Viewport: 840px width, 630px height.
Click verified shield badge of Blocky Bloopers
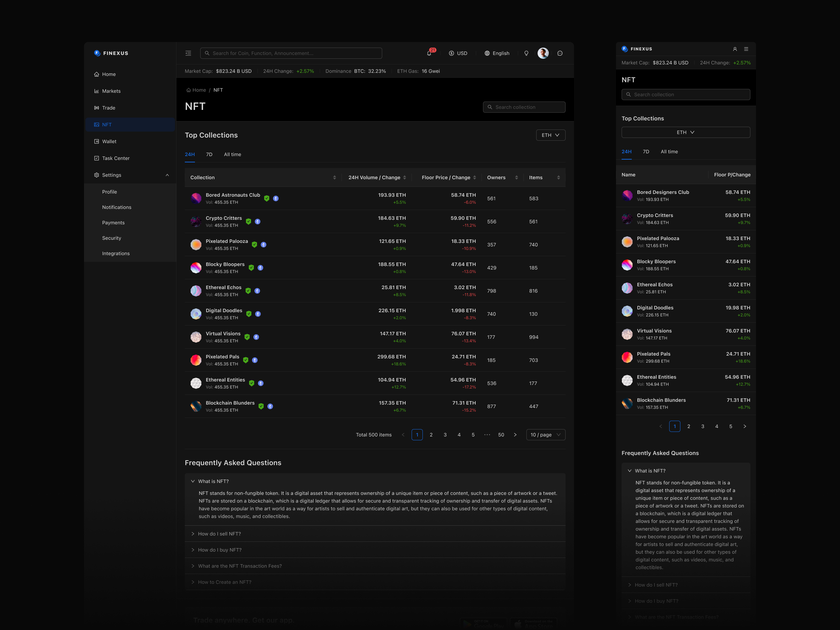251,268
